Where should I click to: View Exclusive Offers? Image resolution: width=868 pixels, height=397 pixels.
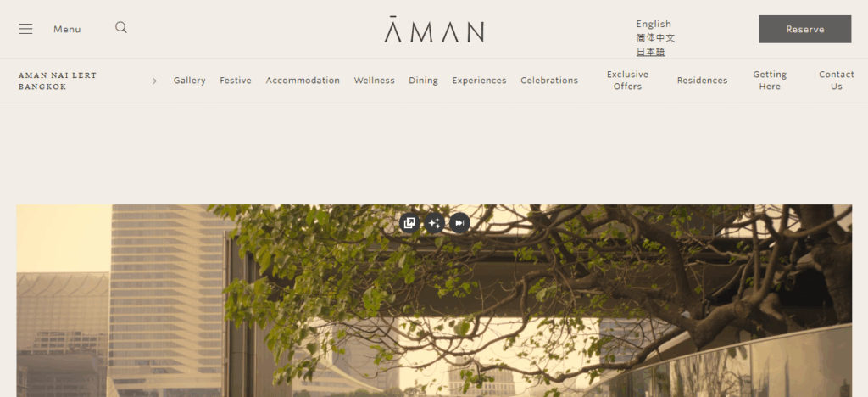click(x=627, y=81)
